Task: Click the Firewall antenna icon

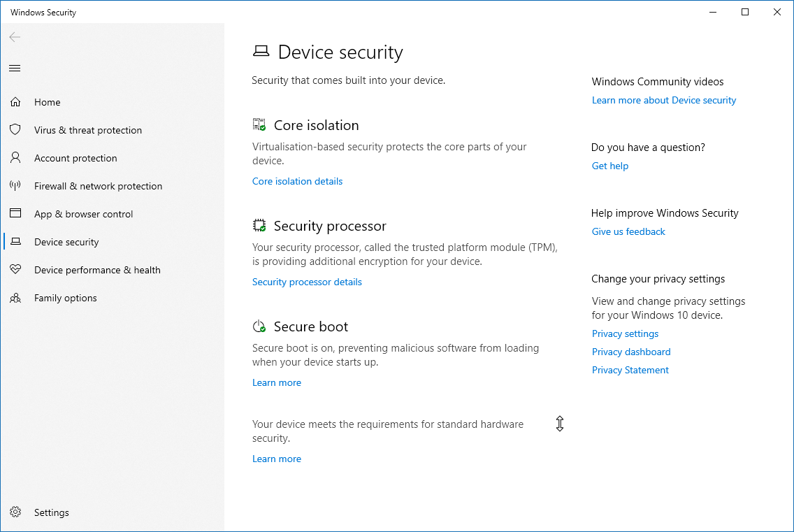Action: pos(15,185)
